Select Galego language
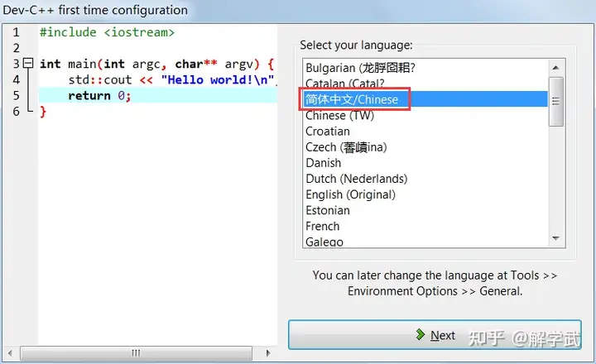 pyautogui.click(x=425, y=242)
